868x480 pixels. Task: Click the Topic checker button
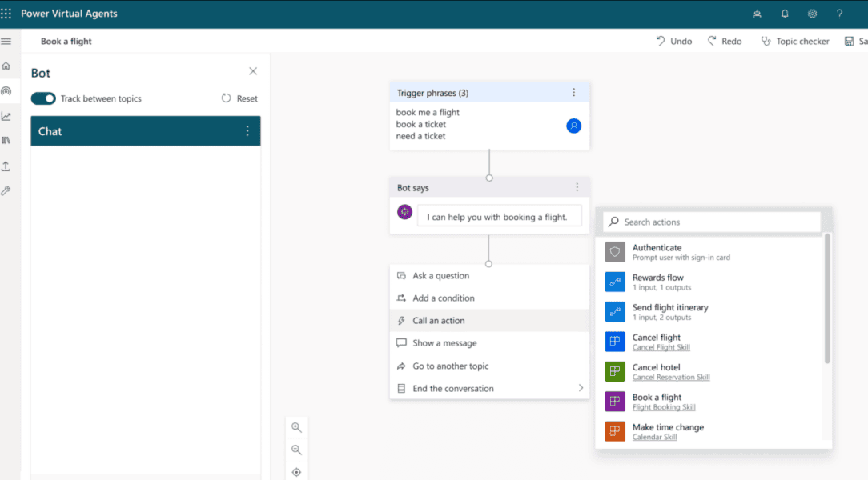coord(794,41)
